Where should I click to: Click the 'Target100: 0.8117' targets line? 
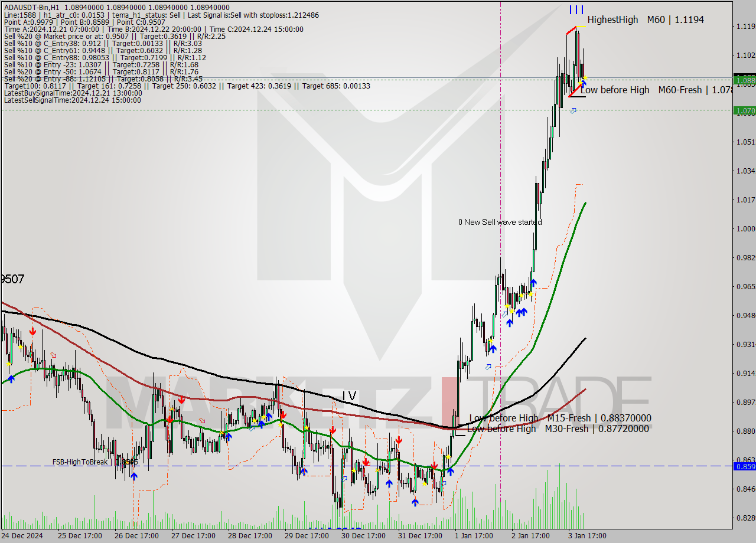pos(187,86)
